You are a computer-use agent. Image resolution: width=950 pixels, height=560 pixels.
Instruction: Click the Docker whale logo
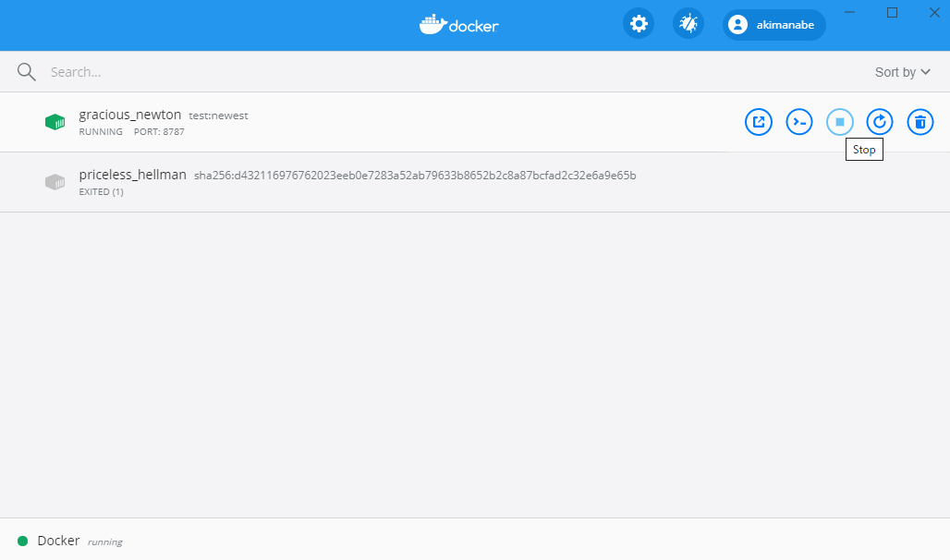coord(458,24)
